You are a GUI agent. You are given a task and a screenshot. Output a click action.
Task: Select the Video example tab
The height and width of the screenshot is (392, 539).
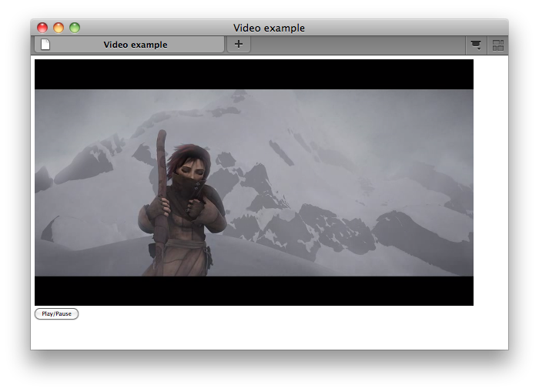pos(129,45)
